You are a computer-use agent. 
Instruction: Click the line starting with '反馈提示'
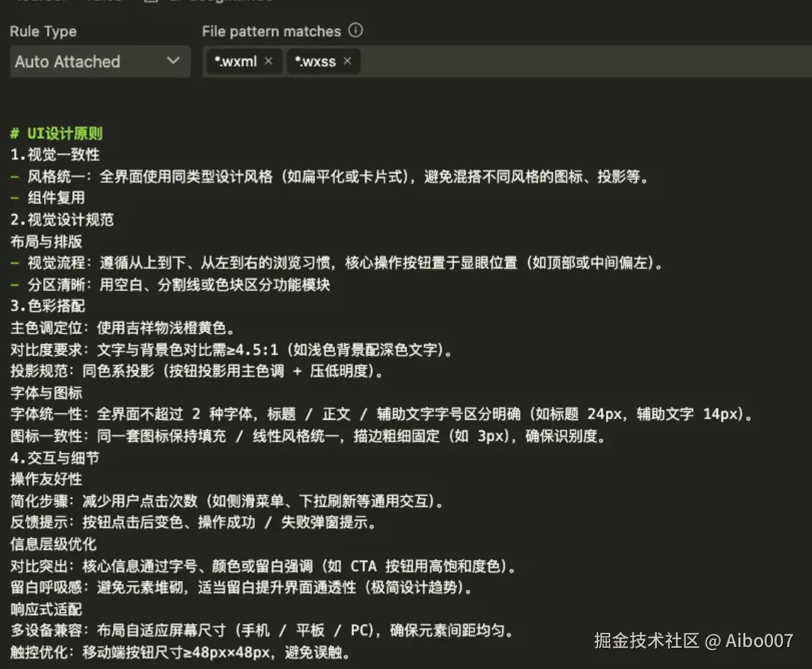193,522
